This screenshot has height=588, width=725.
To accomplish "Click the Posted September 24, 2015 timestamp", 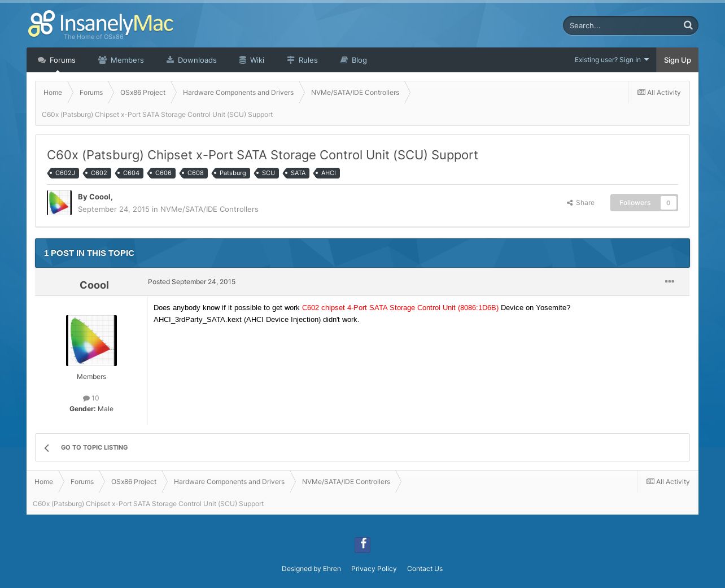I will [191, 282].
